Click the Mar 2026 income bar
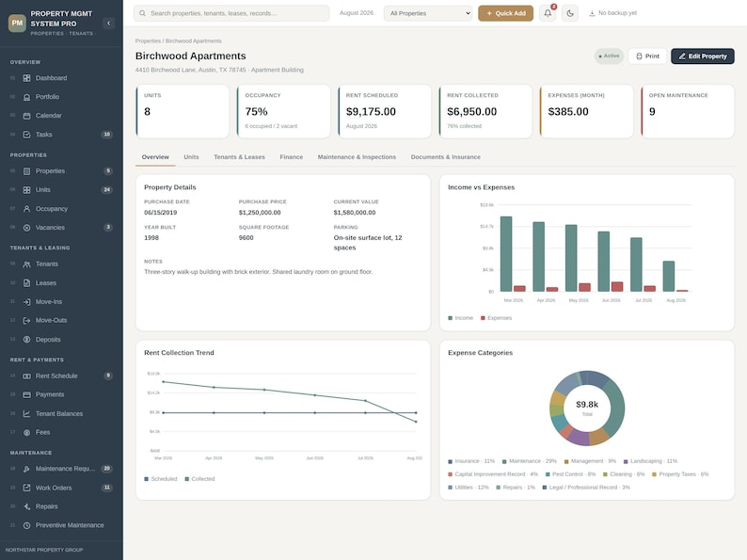 [506, 254]
